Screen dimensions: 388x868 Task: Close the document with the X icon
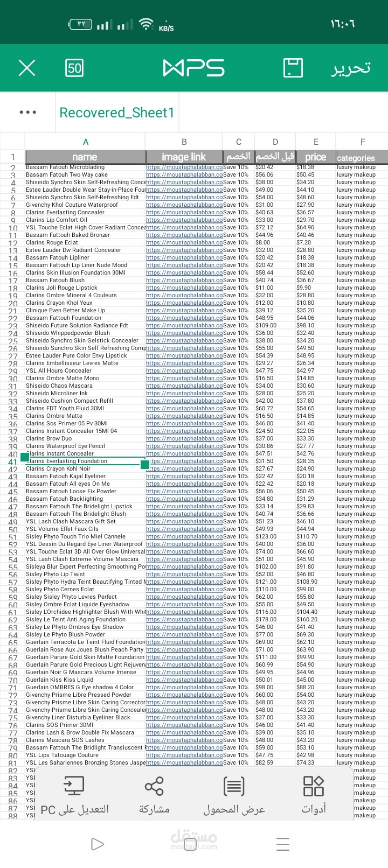click(x=27, y=68)
